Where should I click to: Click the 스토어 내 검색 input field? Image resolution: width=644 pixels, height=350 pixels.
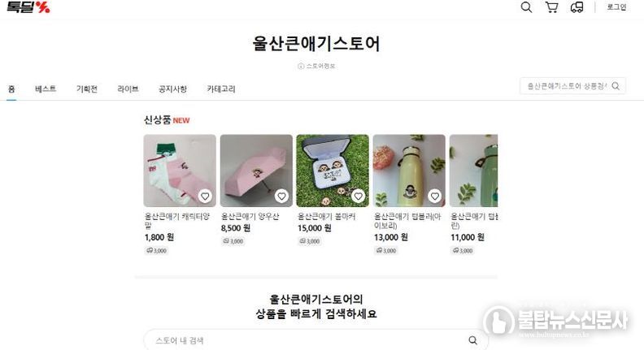[x=308, y=340]
